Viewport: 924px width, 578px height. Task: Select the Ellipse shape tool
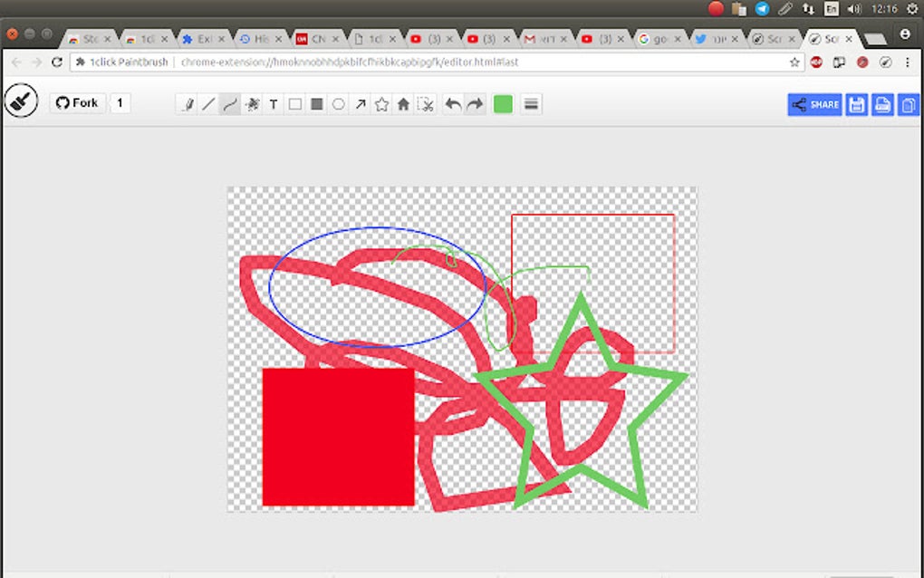tap(338, 104)
